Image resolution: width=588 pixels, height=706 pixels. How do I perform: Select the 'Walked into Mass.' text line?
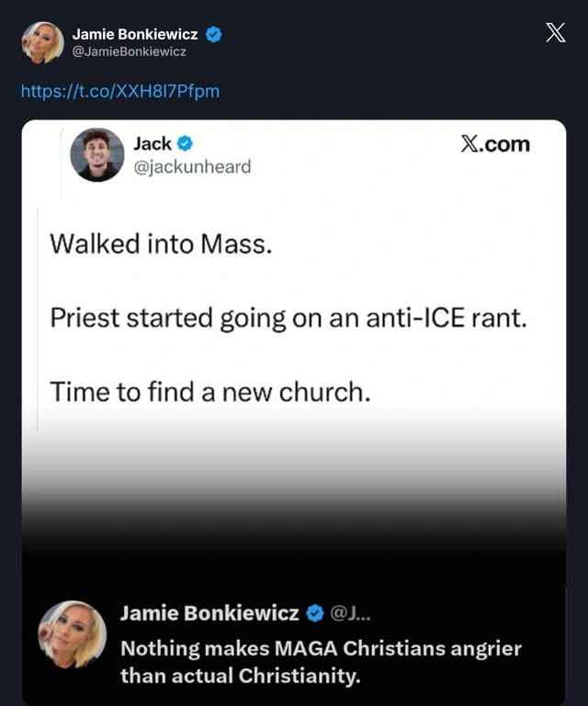click(161, 244)
